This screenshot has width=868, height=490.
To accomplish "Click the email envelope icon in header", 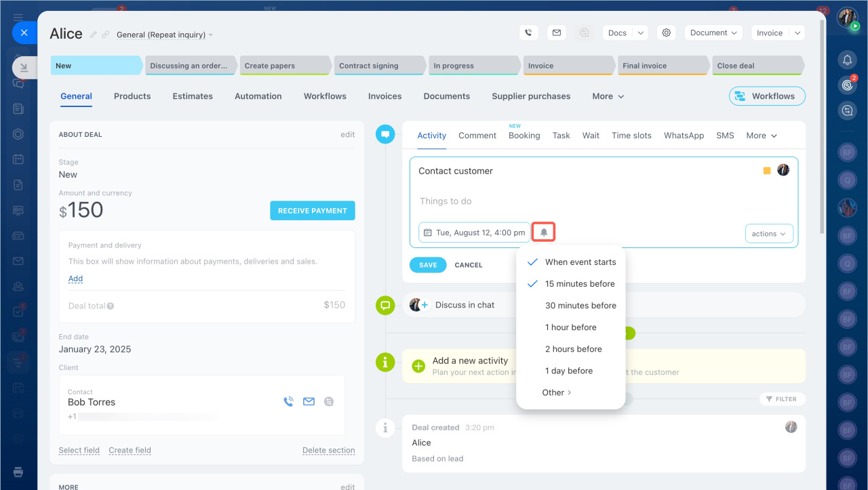I will pyautogui.click(x=557, y=33).
